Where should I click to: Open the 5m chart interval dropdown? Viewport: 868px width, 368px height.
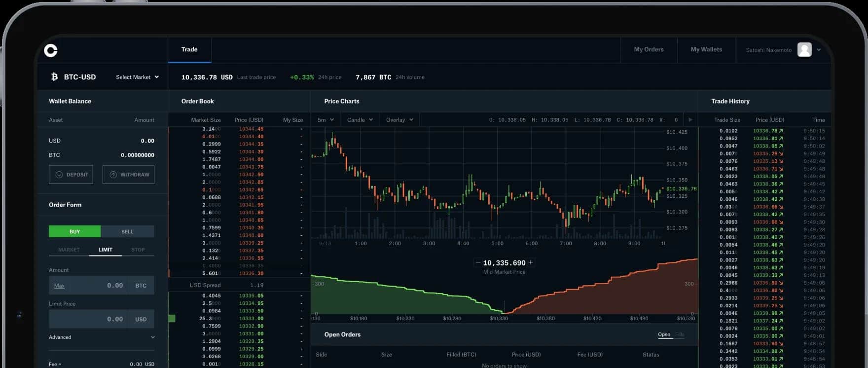325,120
